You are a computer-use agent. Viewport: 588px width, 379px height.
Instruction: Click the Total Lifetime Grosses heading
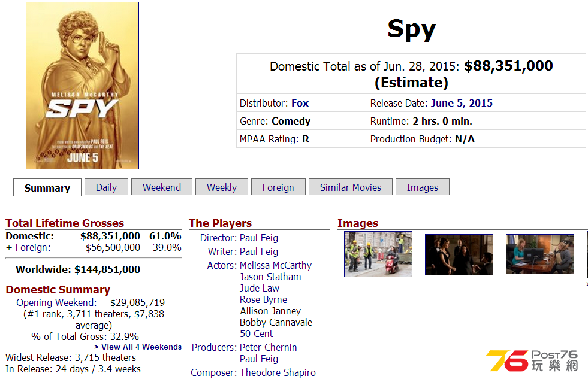pyautogui.click(x=65, y=223)
